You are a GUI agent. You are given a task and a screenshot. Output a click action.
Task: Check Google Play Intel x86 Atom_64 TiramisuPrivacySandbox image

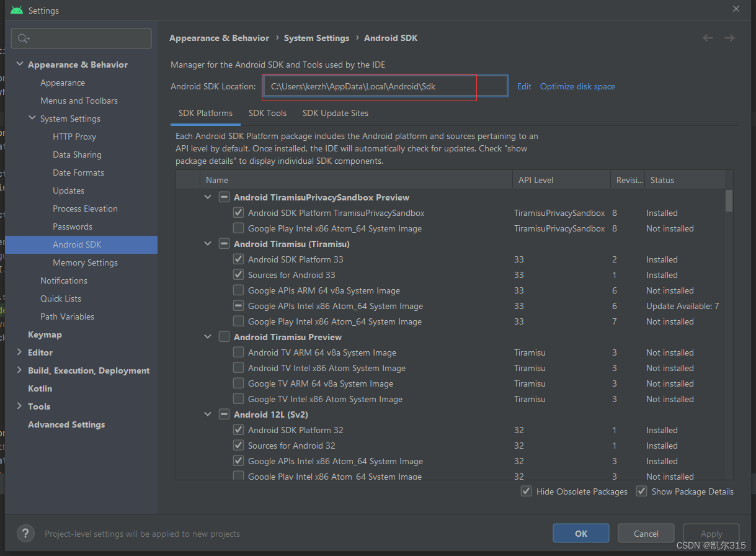[238, 228]
